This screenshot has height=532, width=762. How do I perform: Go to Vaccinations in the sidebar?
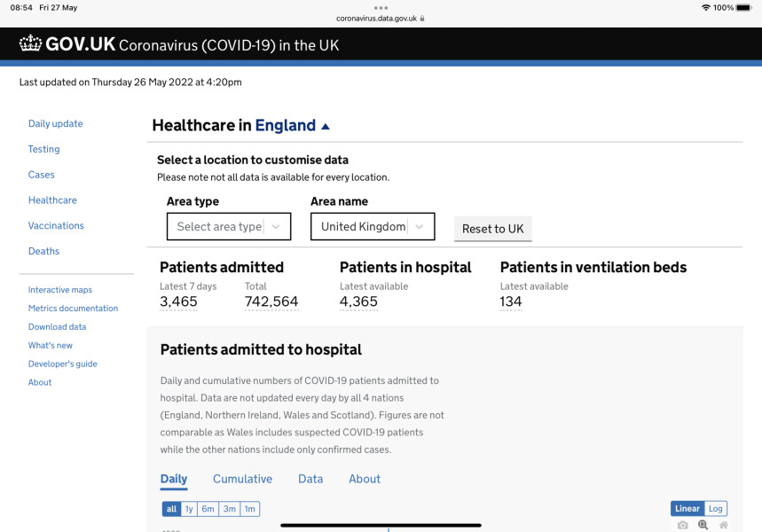click(56, 226)
